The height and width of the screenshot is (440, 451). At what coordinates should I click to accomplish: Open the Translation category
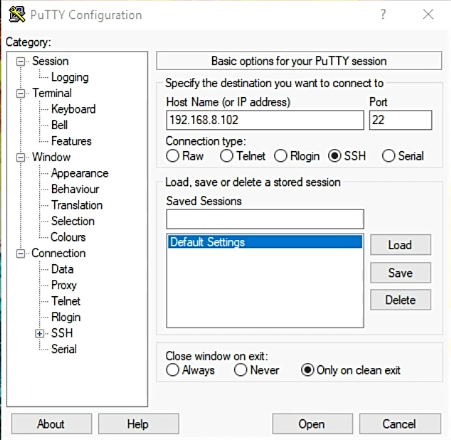(77, 205)
